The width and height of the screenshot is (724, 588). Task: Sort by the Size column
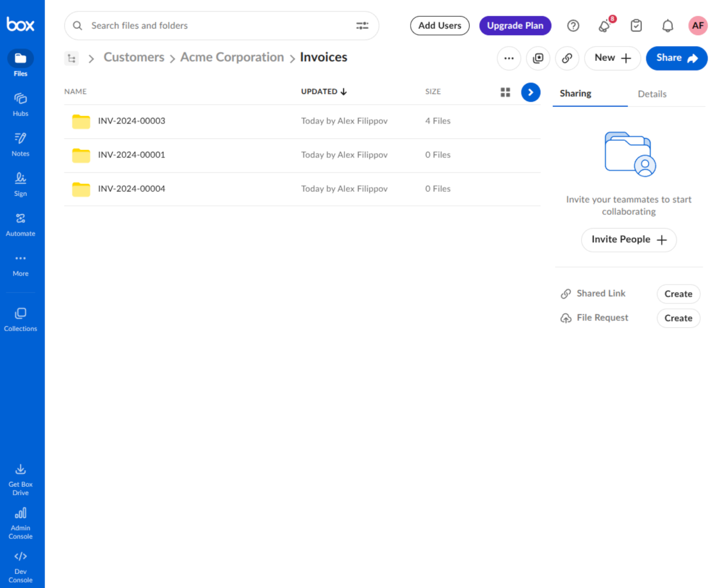click(x=433, y=92)
